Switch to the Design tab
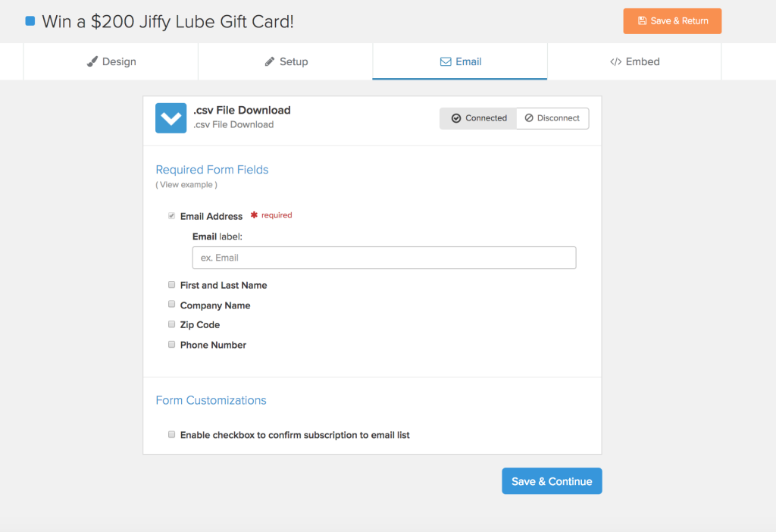Image resolution: width=776 pixels, height=532 pixels. 111,61
